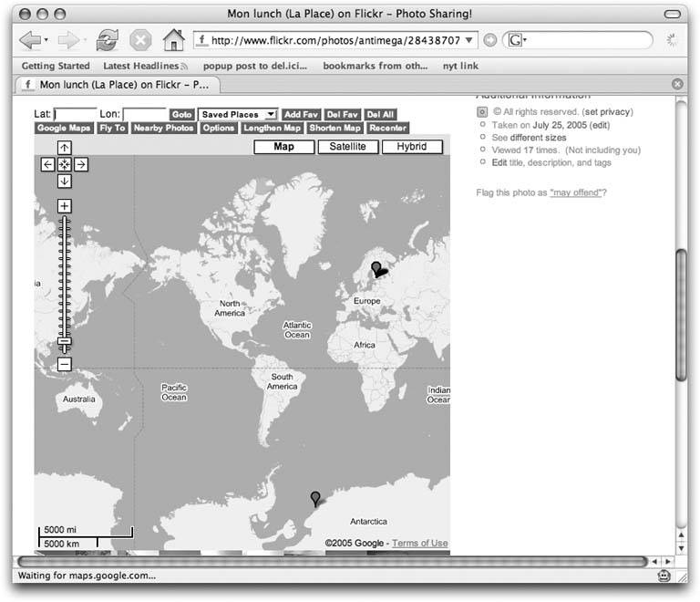Select the Map view mode
This screenshot has height=602, width=700.
tap(283, 147)
